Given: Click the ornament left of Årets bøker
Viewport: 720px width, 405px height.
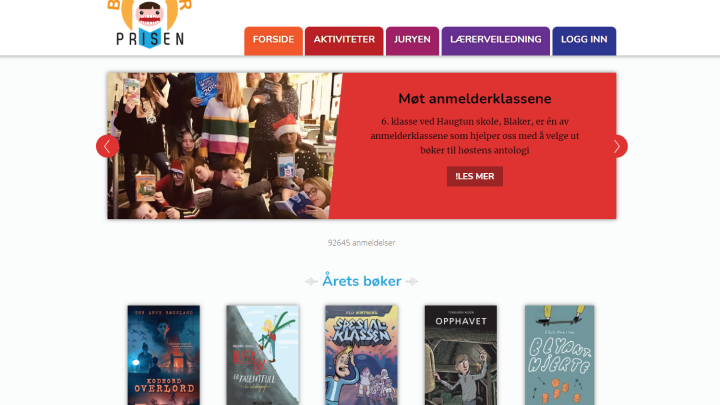Looking at the screenshot, I should pos(311,281).
